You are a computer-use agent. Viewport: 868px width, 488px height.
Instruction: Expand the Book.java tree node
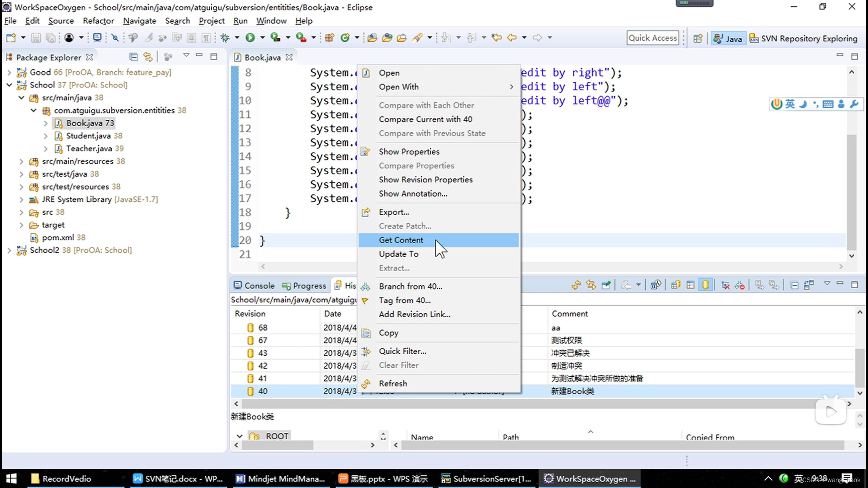[x=46, y=123]
